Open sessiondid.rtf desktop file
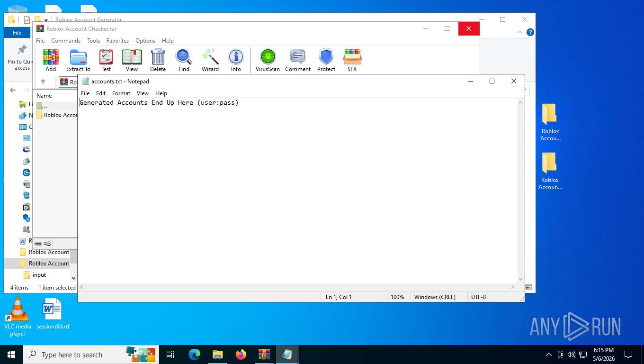This screenshot has width=644, height=364. (53, 314)
